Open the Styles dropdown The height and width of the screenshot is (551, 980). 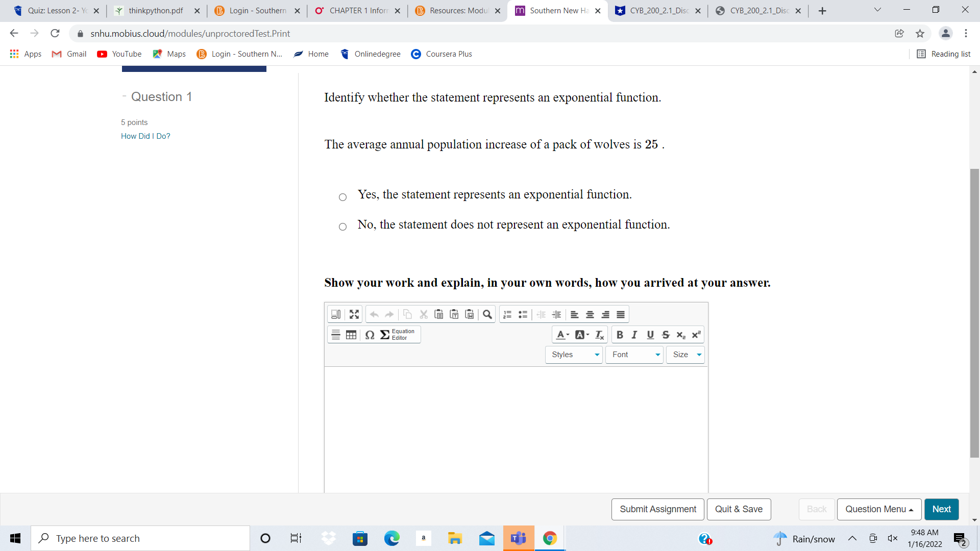point(573,354)
